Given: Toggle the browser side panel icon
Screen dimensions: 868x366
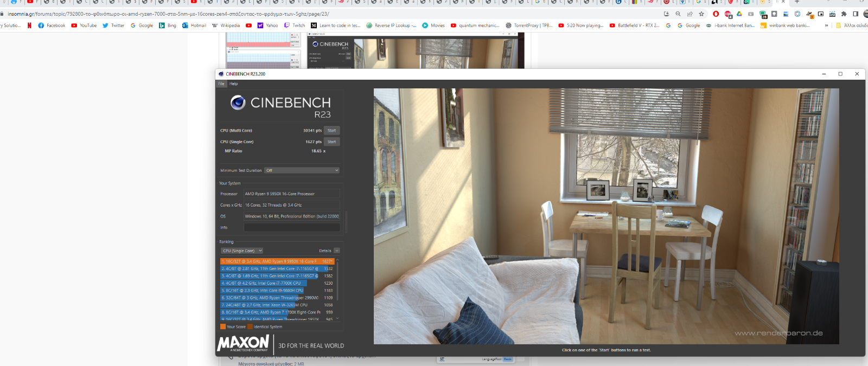Looking at the screenshot, I should (856, 14).
